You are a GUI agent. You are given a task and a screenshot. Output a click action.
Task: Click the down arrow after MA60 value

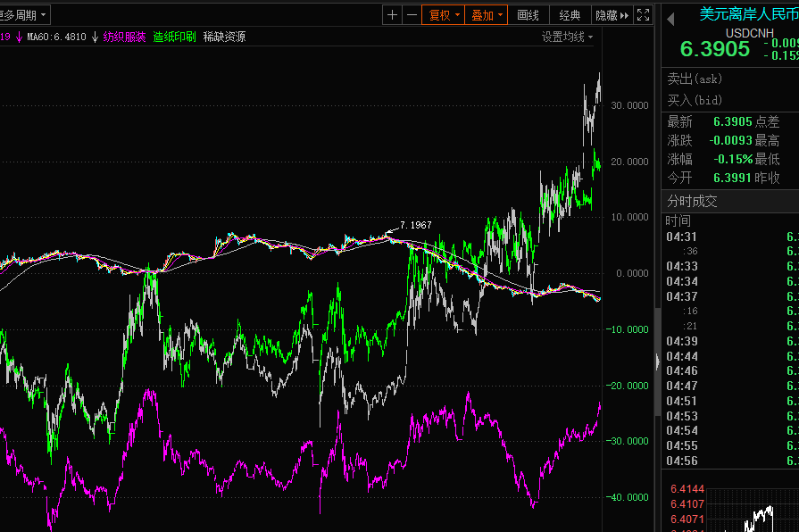pyautogui.click(x=95, y=37)
